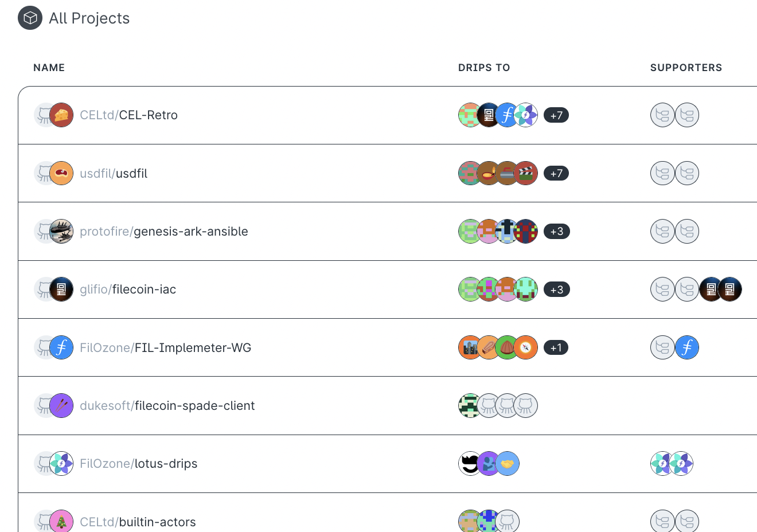
Task: Open the FilOzone/lotus-drips project
Action: click(x=138, y=464)
